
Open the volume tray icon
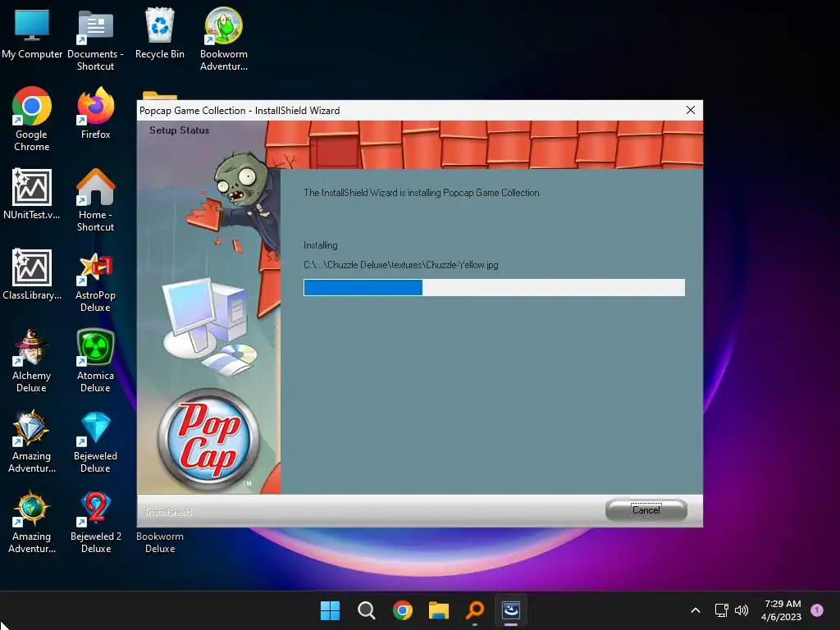[742, 610]
